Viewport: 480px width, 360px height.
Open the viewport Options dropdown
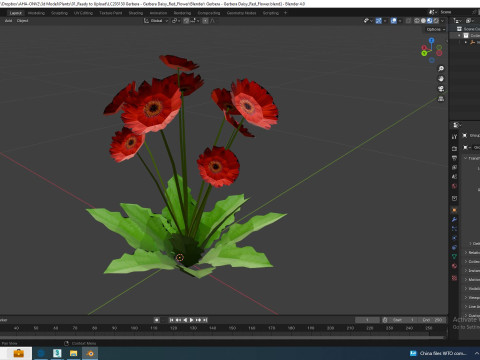coord(436,29)
